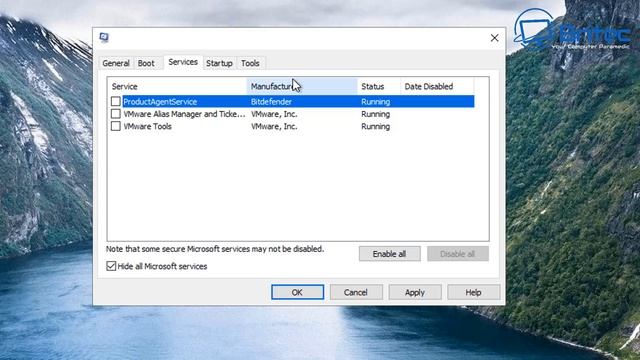Close the System Configuration dialog
This screenshot has width=640, height=360.
click(x=494, y=38)
